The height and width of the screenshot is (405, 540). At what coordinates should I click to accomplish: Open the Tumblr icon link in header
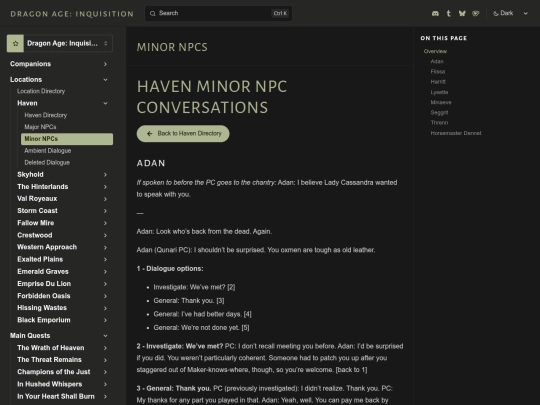(x=448, y=13)
